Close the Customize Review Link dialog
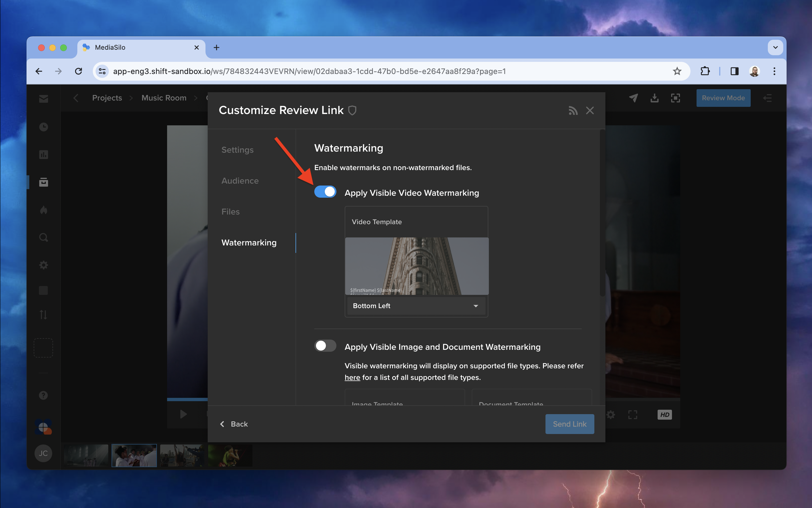 (x=590, y=110)
